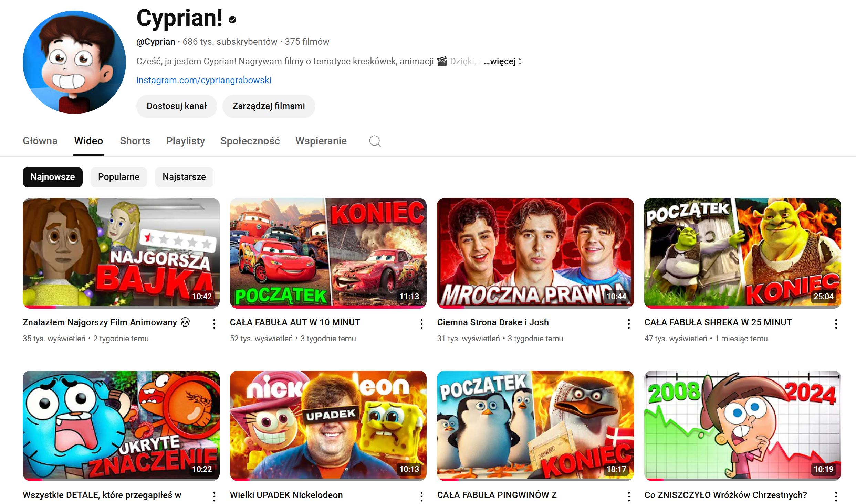Select the Najnowsze sort filter
Image resolution: width=856 pixels, height=504 pixels.
coord(53,177)
